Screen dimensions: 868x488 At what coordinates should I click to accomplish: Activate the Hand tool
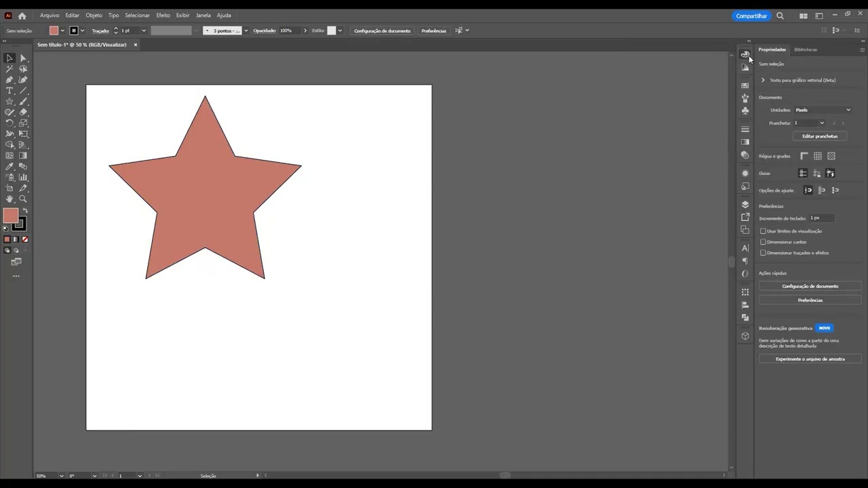(9, 199)
